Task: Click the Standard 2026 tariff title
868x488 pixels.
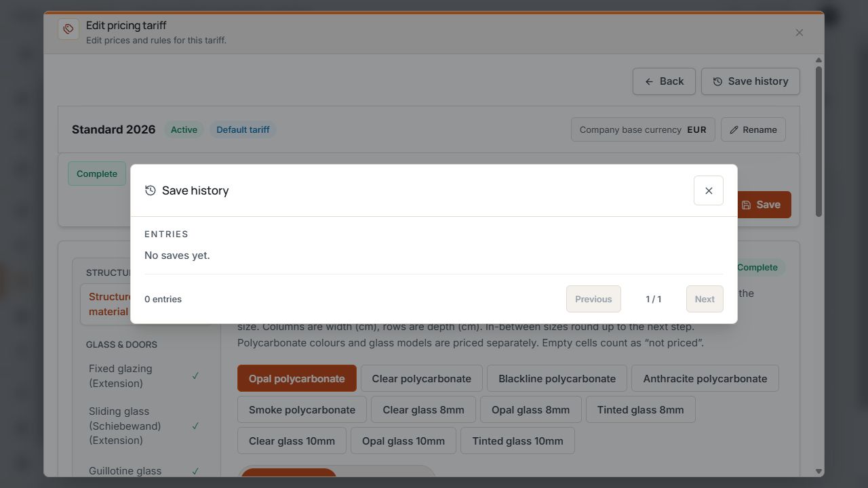Action: [113, 129]
